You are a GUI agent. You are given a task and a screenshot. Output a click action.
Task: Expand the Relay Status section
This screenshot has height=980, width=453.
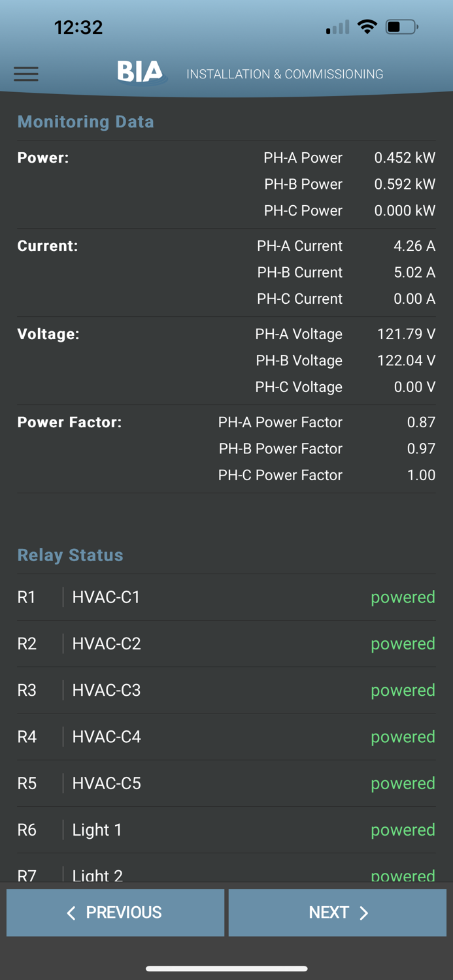click(70, 555)
